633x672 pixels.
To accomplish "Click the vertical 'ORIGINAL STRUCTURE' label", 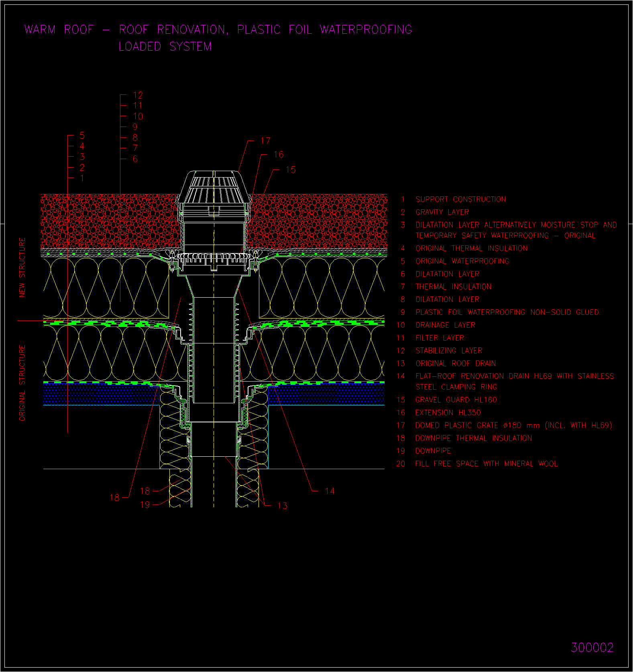I will coord(22,383).
